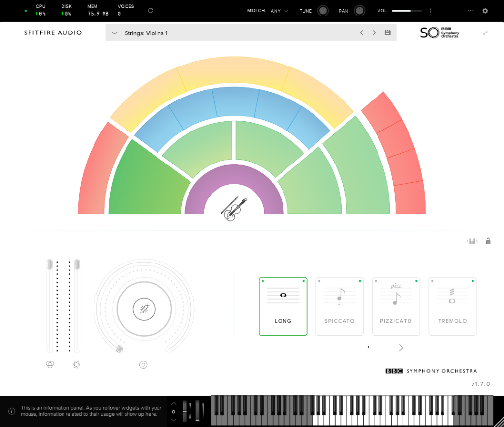The height and width of the screenshot is (427, 504).
Task: Click the expression icon below left slider
Action: click(x=50, y=364)
